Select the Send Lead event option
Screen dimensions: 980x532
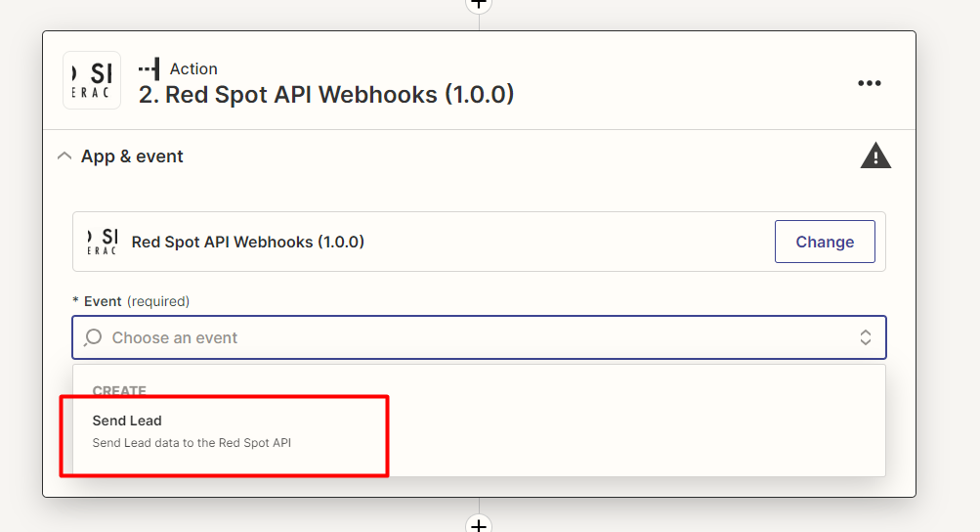(x=479, y=431)
